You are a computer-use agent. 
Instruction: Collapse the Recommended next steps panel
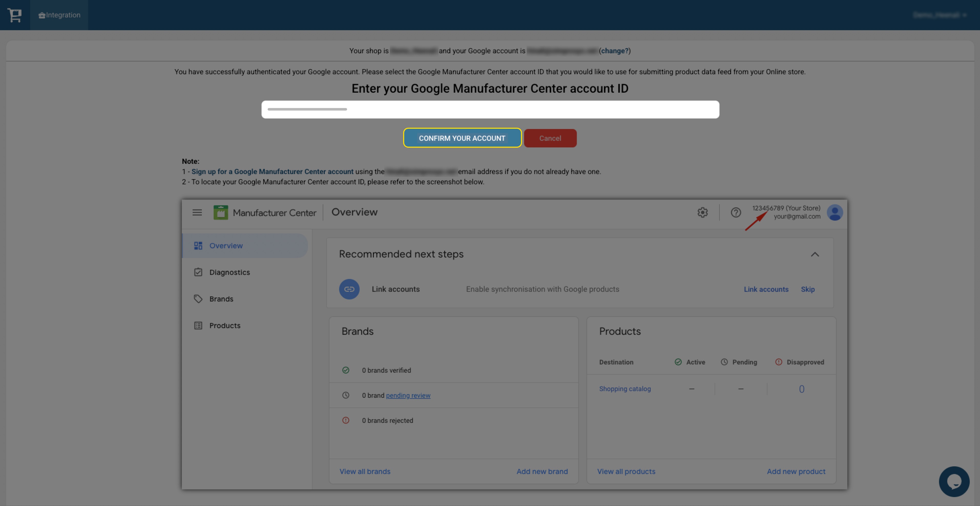[815, 254]
